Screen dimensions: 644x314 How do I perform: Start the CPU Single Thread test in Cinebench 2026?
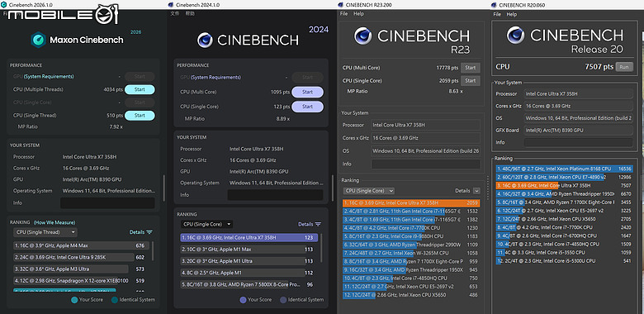tap(140, 116)
